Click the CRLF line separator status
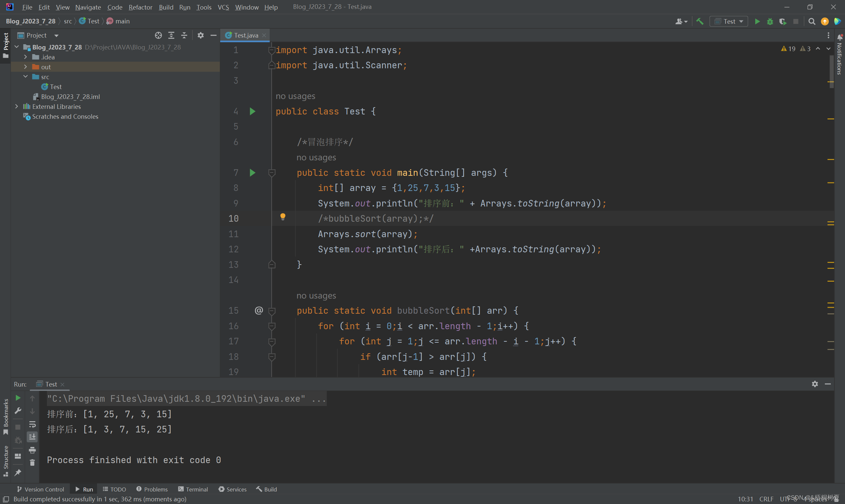The height and width of the screenshot is (504, 845). 766,499
